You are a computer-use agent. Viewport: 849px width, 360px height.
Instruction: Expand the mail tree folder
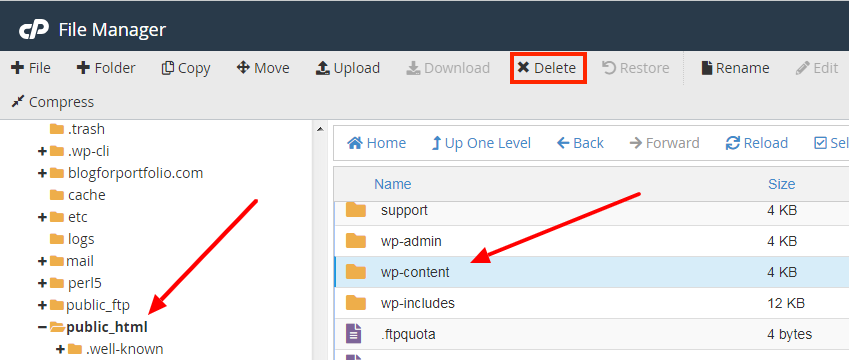click(x=42, y=261)
